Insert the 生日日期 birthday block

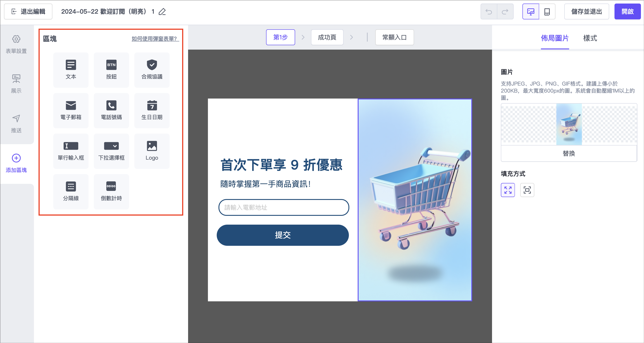click(x=152, y=110)
